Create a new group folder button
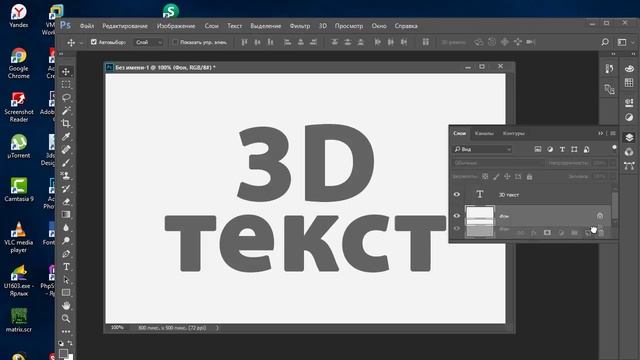This screenshot has width=640, height=360. click(x=574, y=233)
